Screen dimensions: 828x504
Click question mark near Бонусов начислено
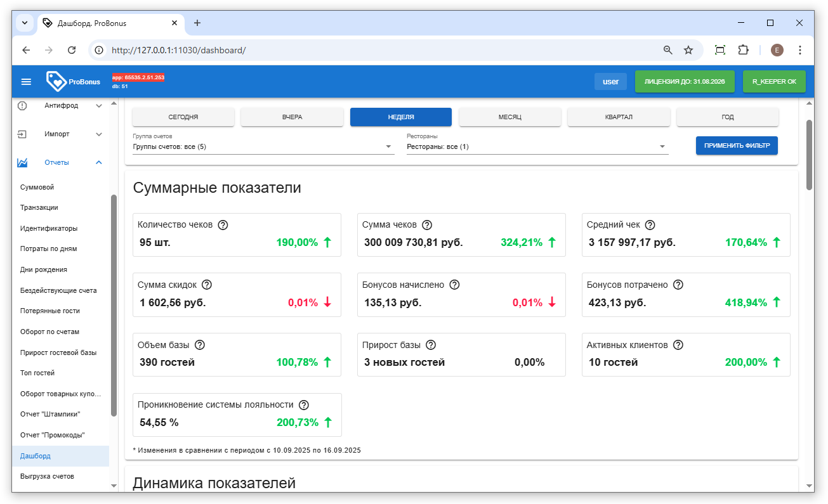pos(454,285)
